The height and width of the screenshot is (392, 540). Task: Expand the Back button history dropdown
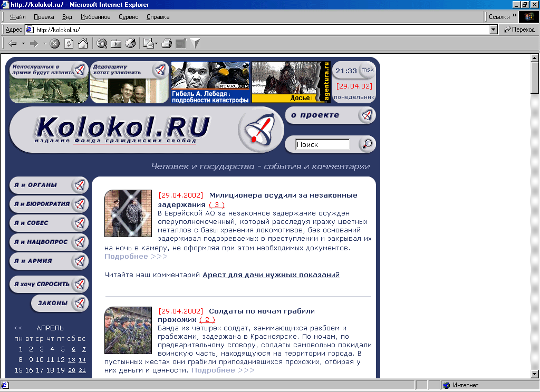23,44
